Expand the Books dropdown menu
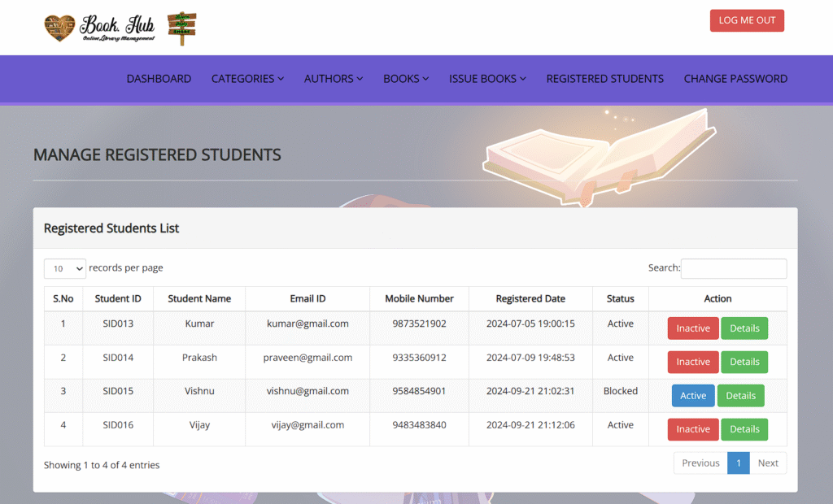Screen dimensions: 833x504 point(406,79)
